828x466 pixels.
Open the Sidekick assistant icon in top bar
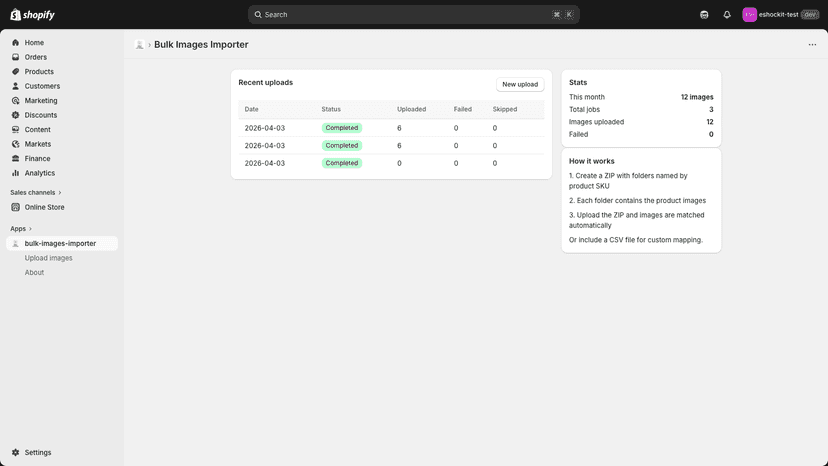point(704,15)
